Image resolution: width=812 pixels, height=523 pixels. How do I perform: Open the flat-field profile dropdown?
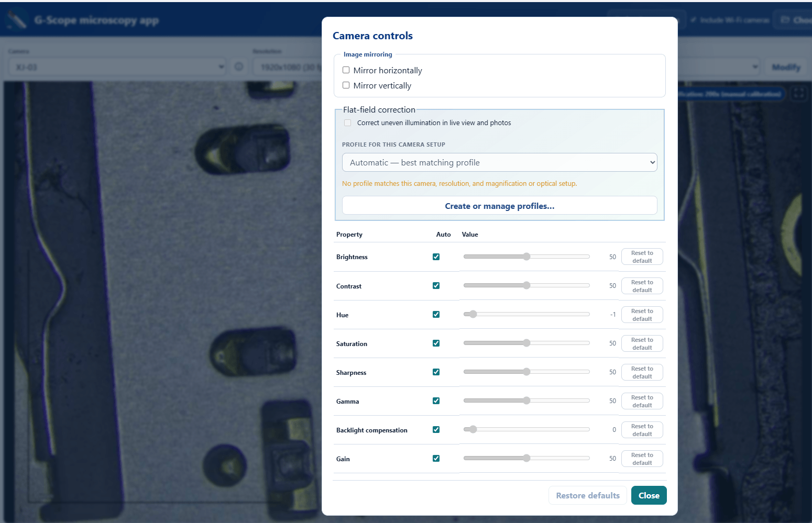(x=499, y=162)
